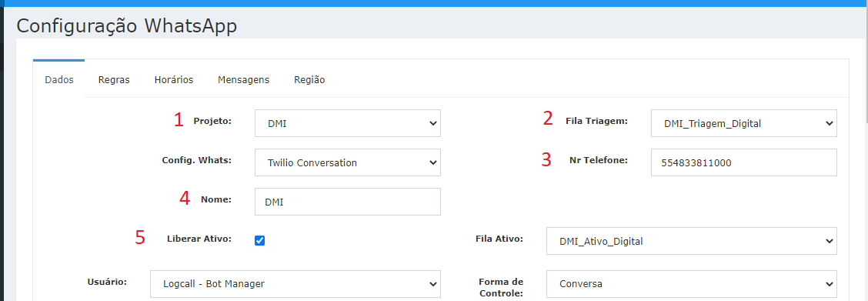The height and width of the screenshot is (301, 868).
Task: Click the Nr Telefone label
Action: 598,160
